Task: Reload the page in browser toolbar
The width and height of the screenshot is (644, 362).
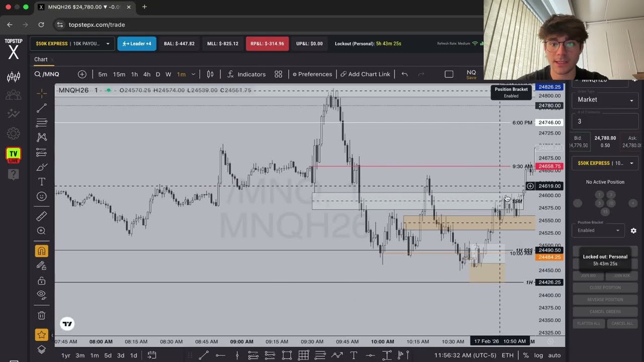Action: coord(41,25)
